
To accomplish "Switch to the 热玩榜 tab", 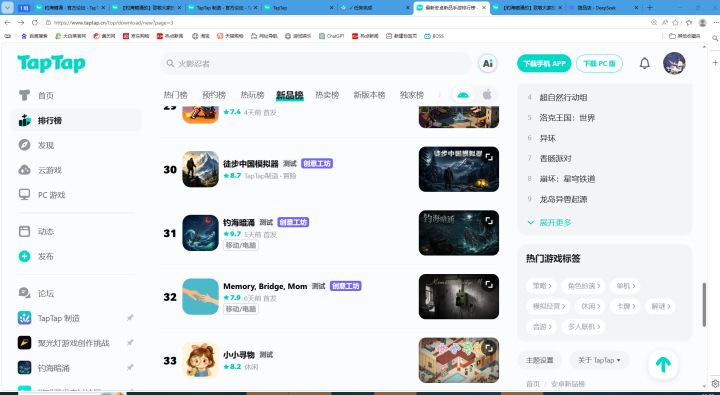I will click(253, 95).
